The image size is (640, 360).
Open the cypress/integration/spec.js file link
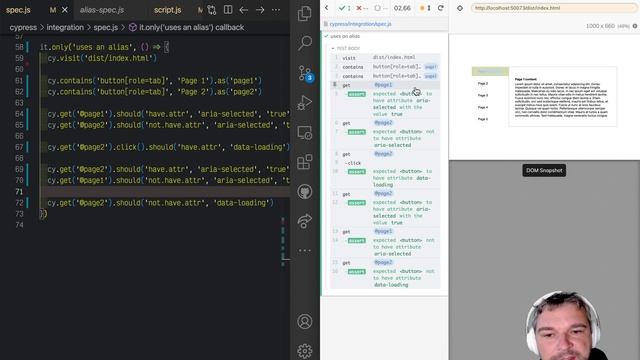360,24
